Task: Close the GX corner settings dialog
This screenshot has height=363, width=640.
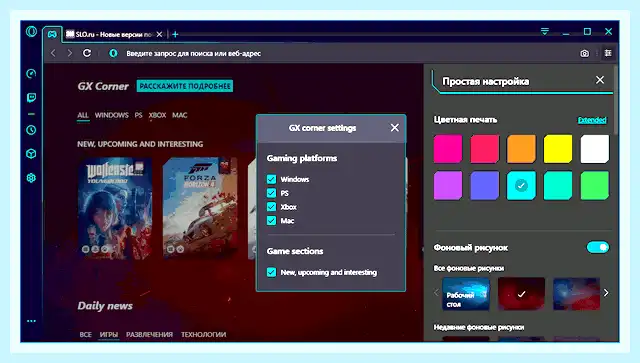Action: coord(395,128)
